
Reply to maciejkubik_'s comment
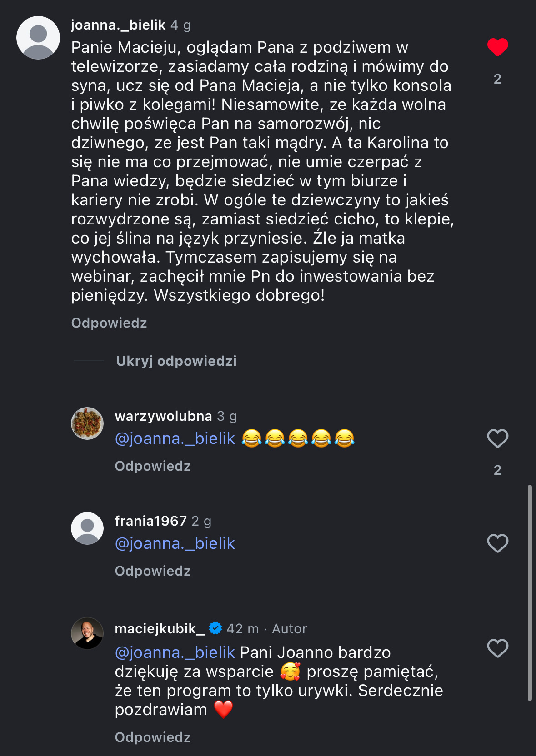pos(153,737)
